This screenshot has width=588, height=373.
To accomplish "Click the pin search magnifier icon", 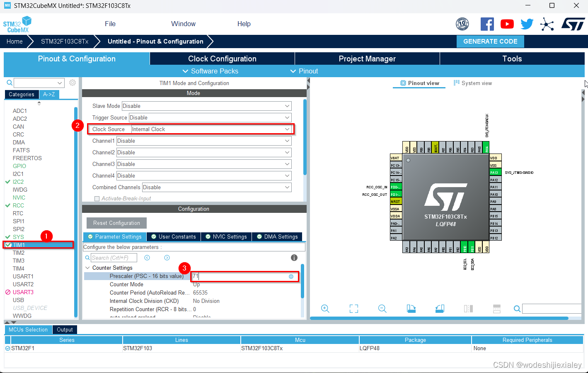I will click(517, 309).
